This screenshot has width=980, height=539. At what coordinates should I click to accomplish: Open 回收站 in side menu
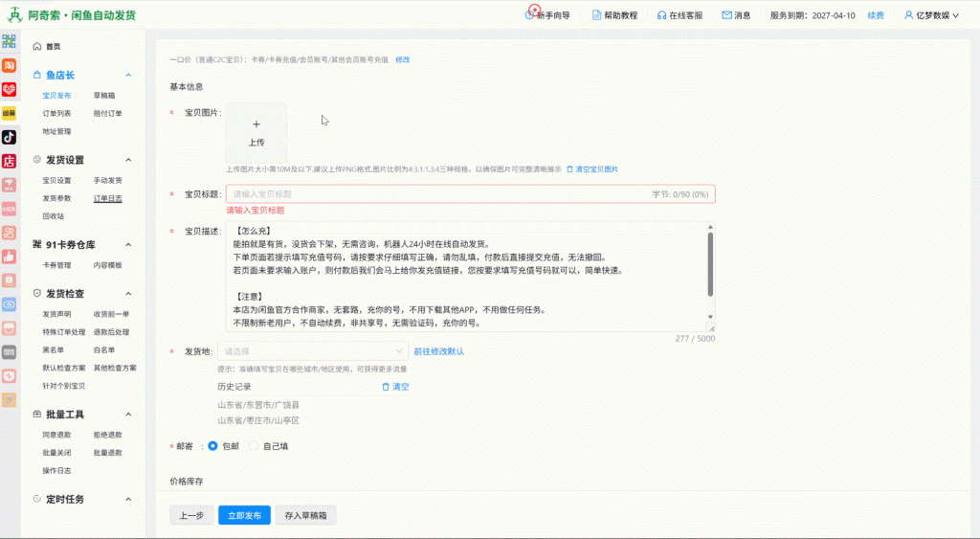pos(54,216)
